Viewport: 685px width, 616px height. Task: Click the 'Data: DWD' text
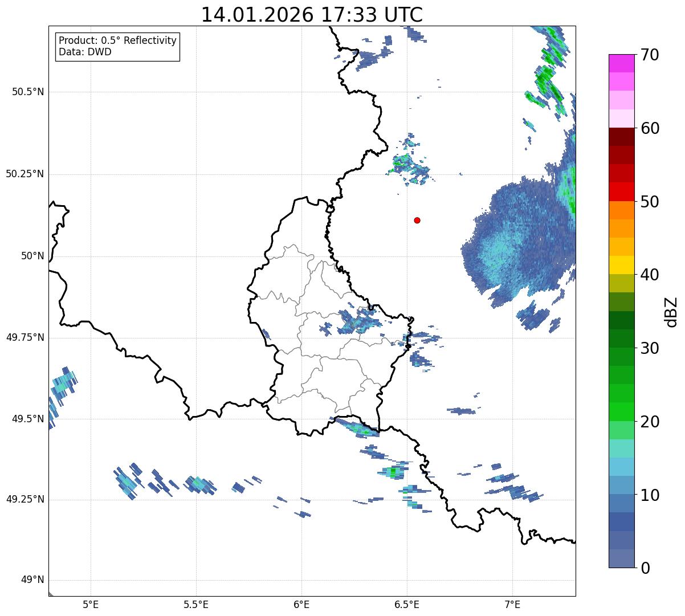(85, 52)
